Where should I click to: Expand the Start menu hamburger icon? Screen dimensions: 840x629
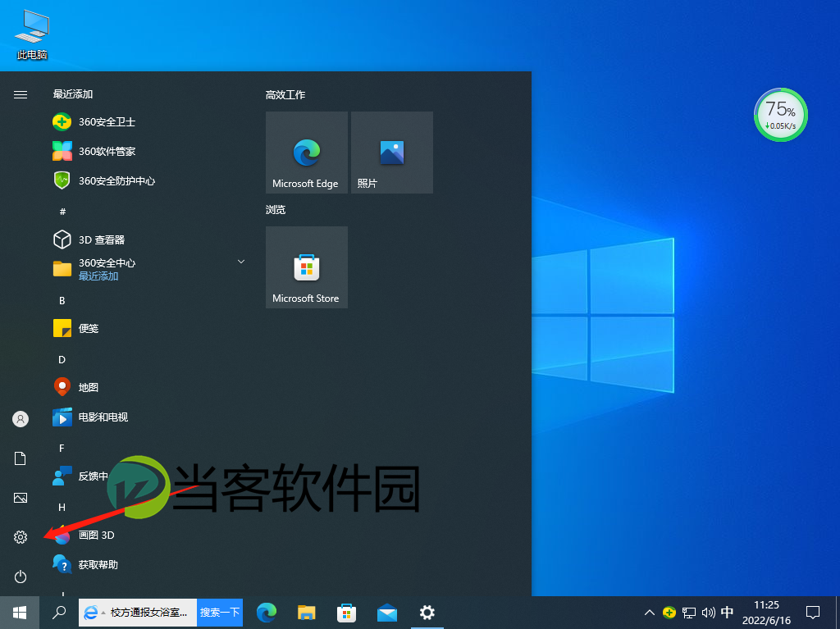tap(20, 94)
